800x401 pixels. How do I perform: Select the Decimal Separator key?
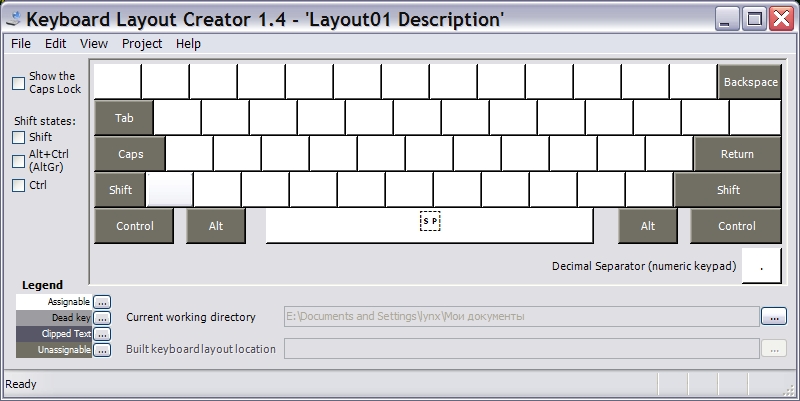pos(762,266)
